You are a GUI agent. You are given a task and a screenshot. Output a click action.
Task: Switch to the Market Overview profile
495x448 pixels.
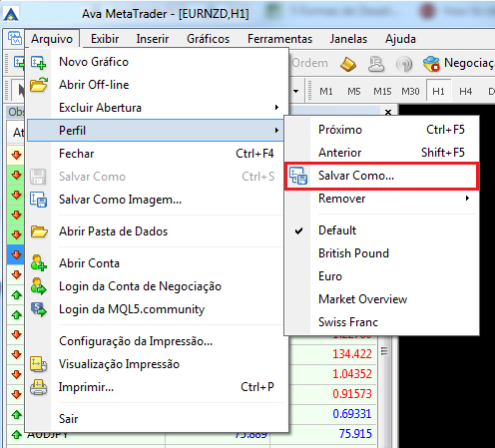(382, 299)
